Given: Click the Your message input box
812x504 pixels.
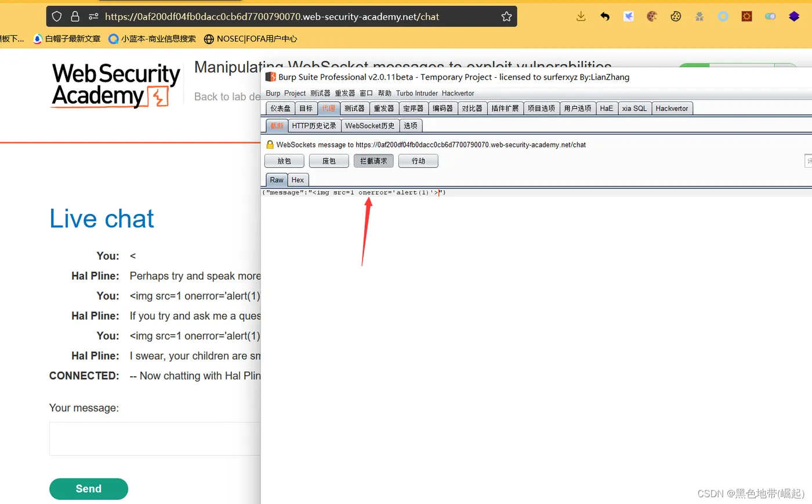Looking at the screenshot, I should coord(155,438).
